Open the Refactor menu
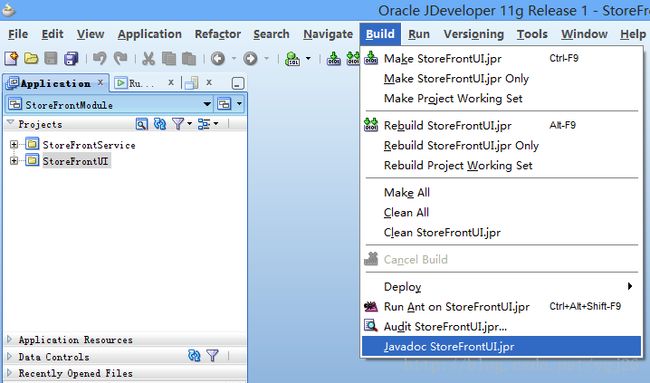This screenshot has width=650, height=383. [x=218, y=34]
